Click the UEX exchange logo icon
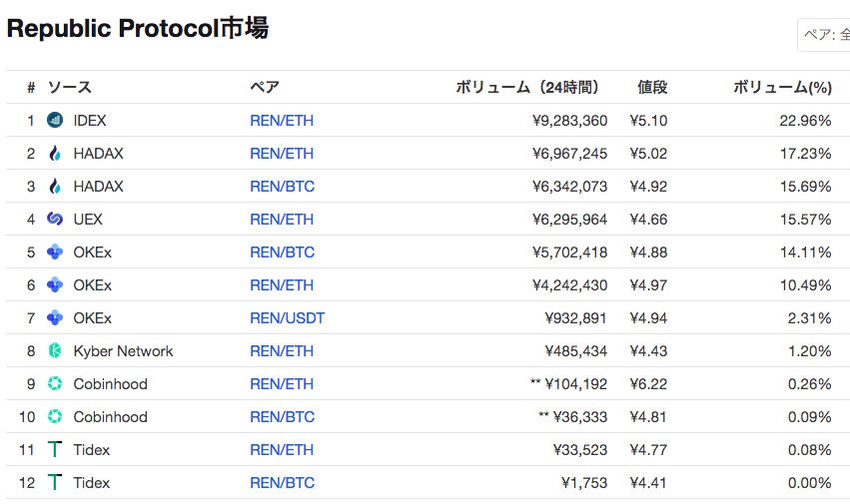Image resolution: width=850 pixels, height=504 pixels. [x=55, y=219]
